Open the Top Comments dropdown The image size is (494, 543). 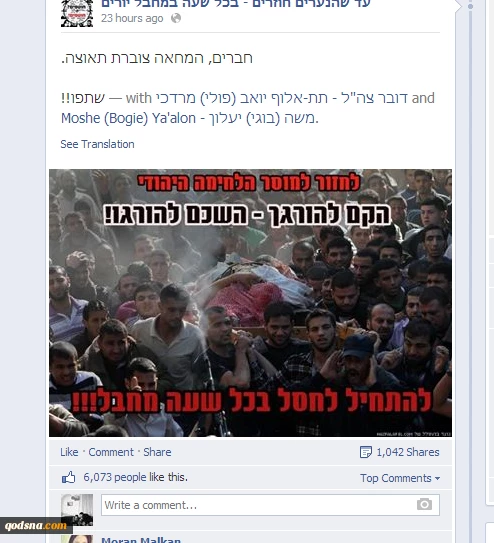(400, 478)
